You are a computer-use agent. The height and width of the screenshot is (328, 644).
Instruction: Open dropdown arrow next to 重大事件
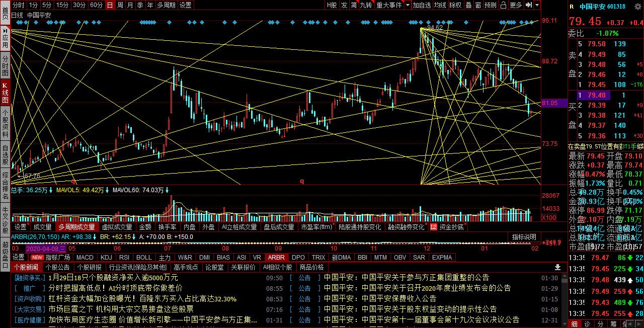click(408, 5)
